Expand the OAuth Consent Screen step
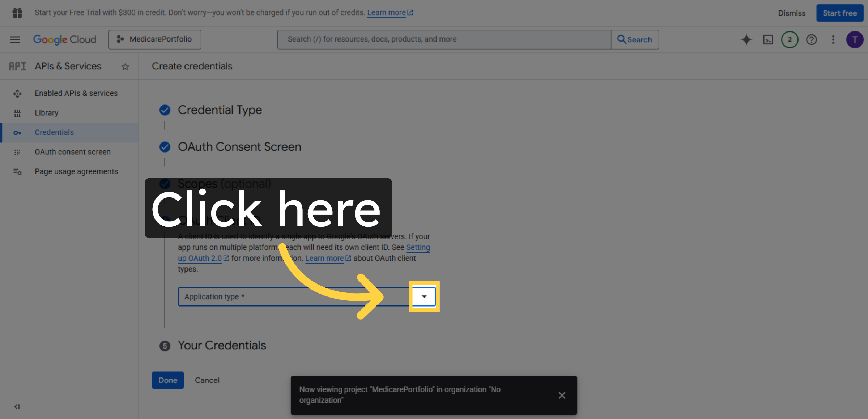The height and width of the screenshot is (419, 868). pyautogui.click(x=239, y=147)
